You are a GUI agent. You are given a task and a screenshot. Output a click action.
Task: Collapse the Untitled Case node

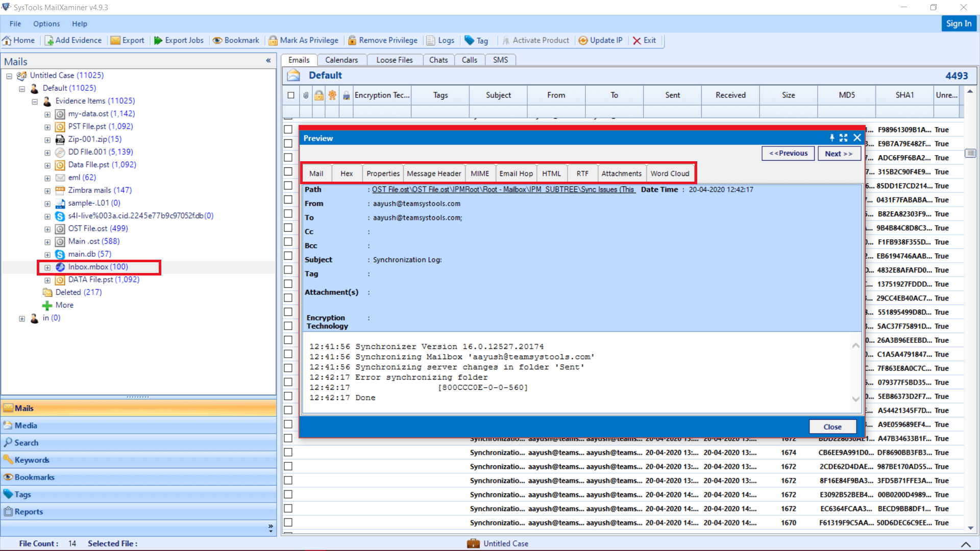coord(9,76)
